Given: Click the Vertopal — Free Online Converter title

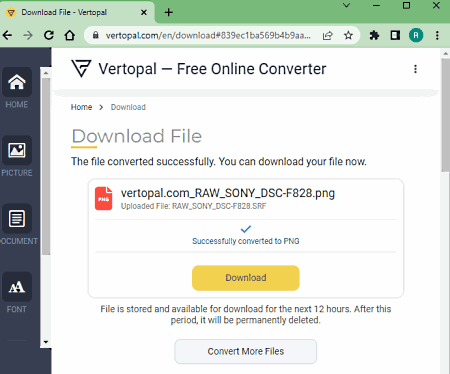Looking at the screenshot, I should click(x=212, y=69).
